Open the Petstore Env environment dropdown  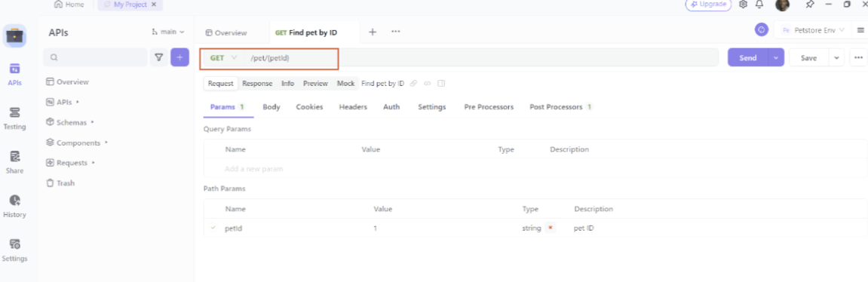[813, 30]
